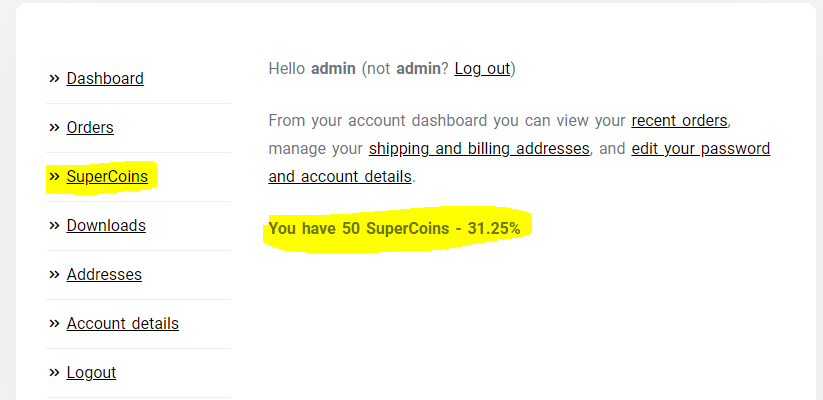823x400 pixels.
Task: Open the "shipping and billing addresses" link
Action: click(x=480, y=149)
